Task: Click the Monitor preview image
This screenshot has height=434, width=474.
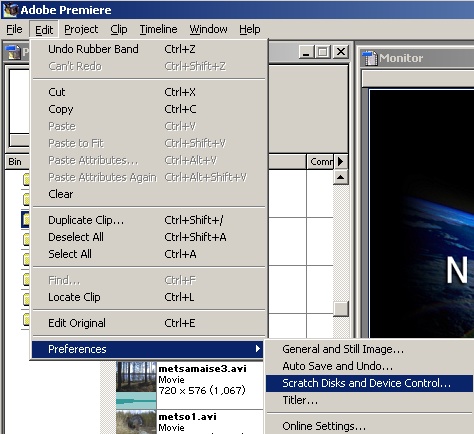Action: 422,213
